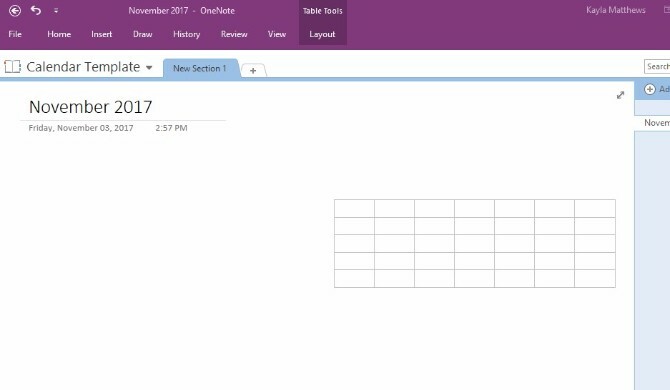This screenshot has height=390, width=670.
Task: Click the expand page arrows icon
Action: 620,95
